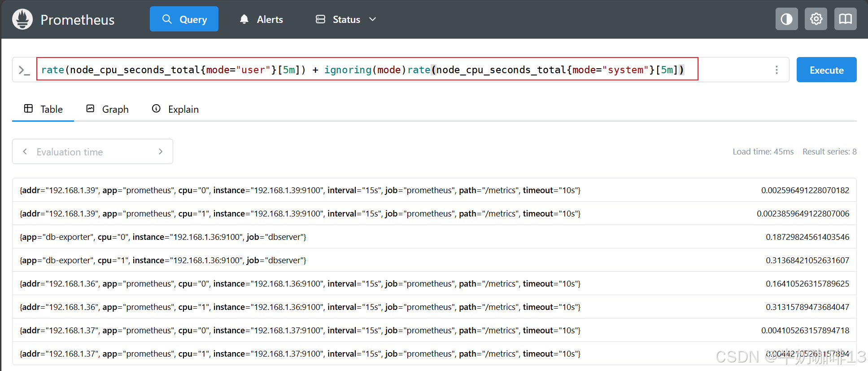Run the query with the Execute button
The height and width of the screenshot is (371, 868).
pyautogui.click(x=826, y=70)
